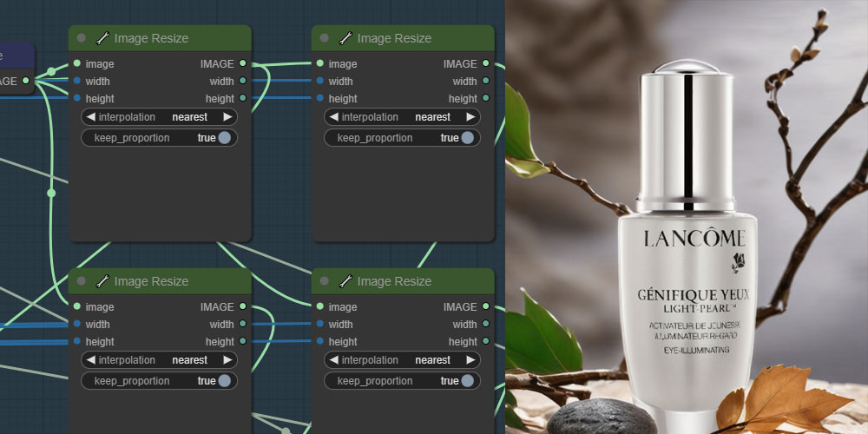
Task: Click the wrench icon on top-right Image Resize node
Action: pyautogui.click(x=345, y=38)
